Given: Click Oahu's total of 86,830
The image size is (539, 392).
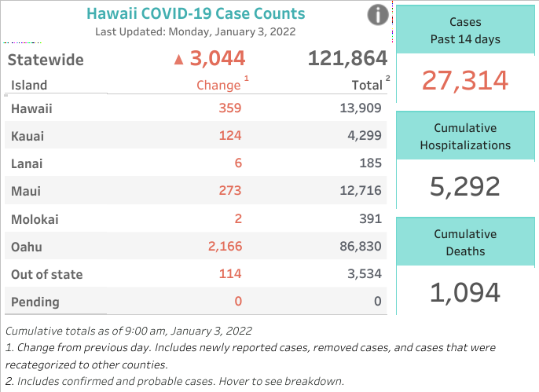Looking at the screenshot, I should click(x=360, y=246).
